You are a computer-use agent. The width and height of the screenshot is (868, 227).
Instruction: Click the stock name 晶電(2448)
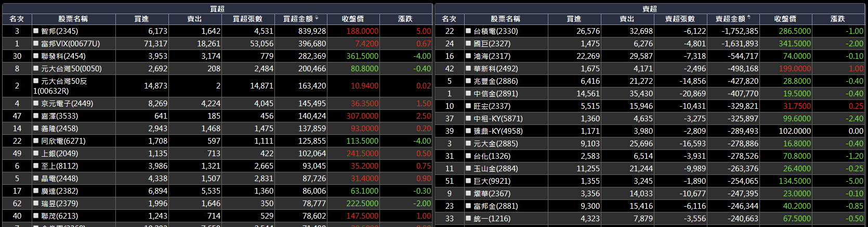point(59,178)
